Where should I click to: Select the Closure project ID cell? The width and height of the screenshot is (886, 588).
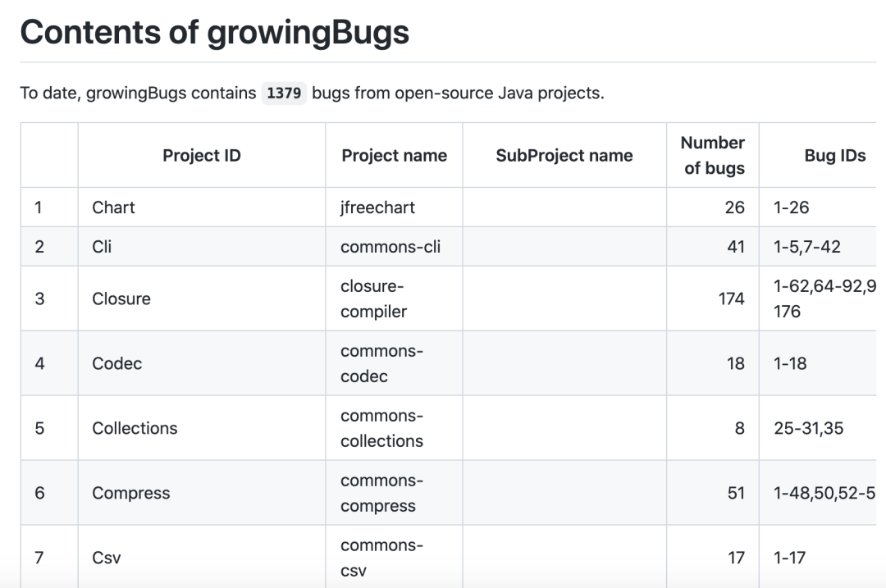coord(121,299)
